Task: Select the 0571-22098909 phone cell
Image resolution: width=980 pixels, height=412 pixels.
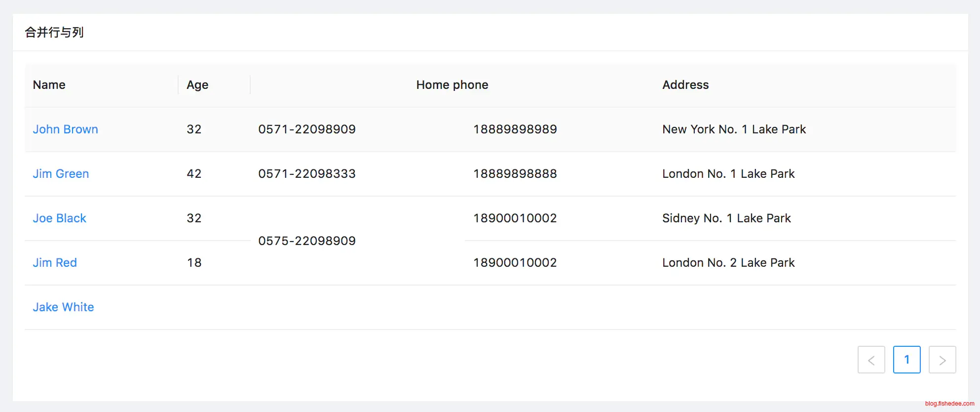Action: [307, 129]
